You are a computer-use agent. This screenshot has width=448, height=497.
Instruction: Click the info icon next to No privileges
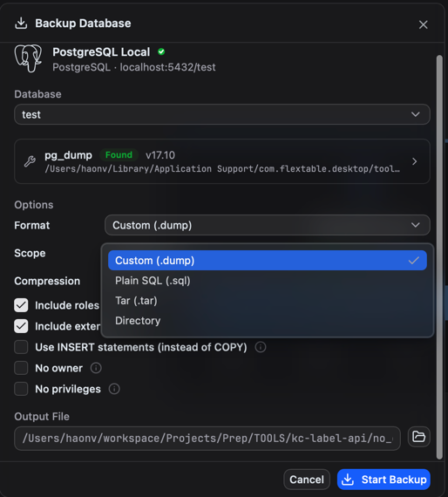click(114, 389)
